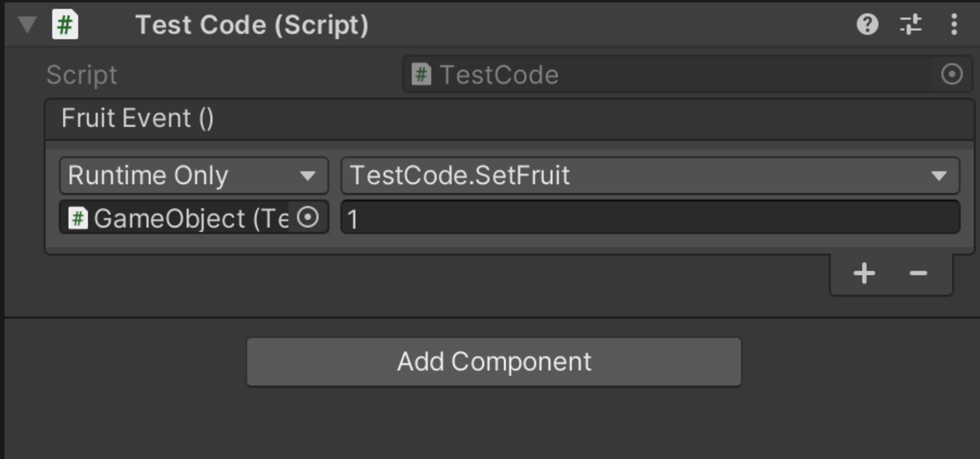Remove the selected Fruit Event listener
980x459 pixels.
[918, 273]
